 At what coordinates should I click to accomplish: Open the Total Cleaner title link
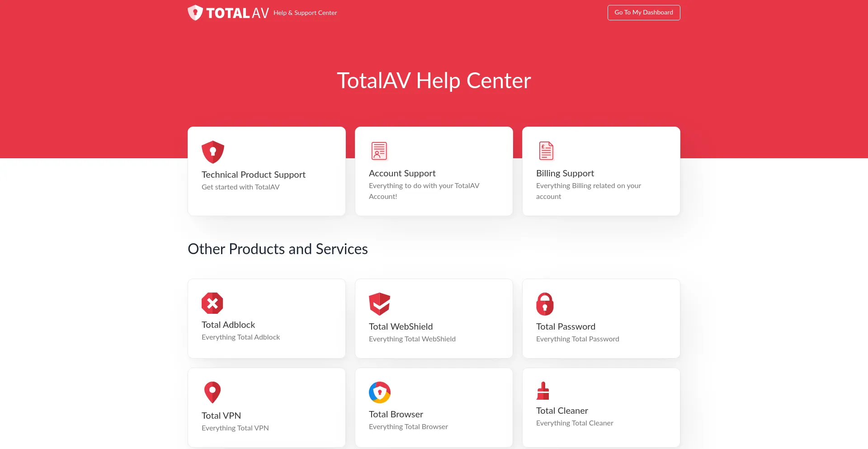(x=562, y=411)
